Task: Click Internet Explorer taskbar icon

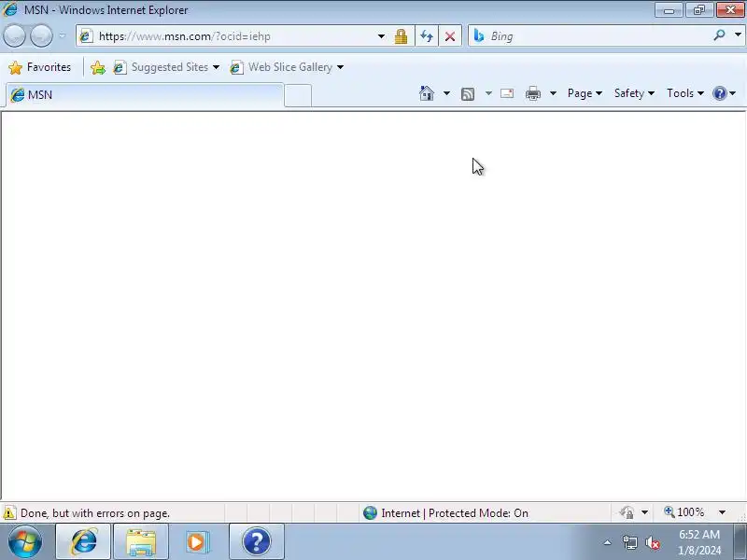Action: [x=83, y=542]
